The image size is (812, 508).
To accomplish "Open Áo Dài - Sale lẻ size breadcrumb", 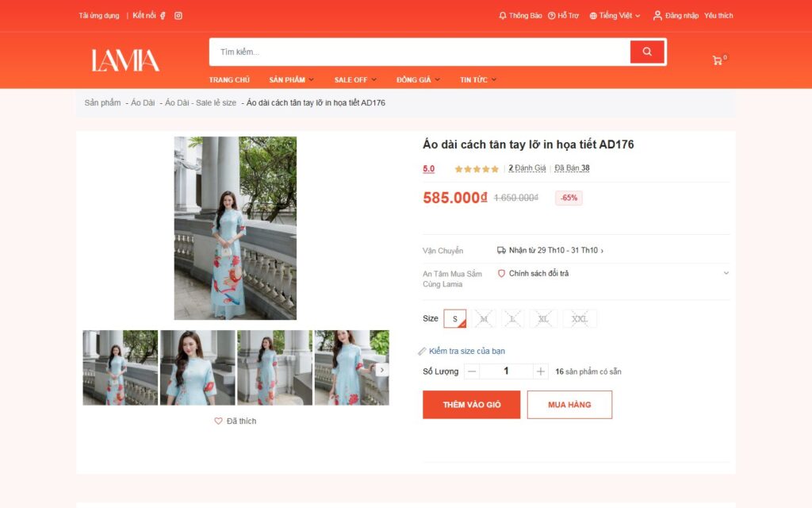I will click(201, 102).
